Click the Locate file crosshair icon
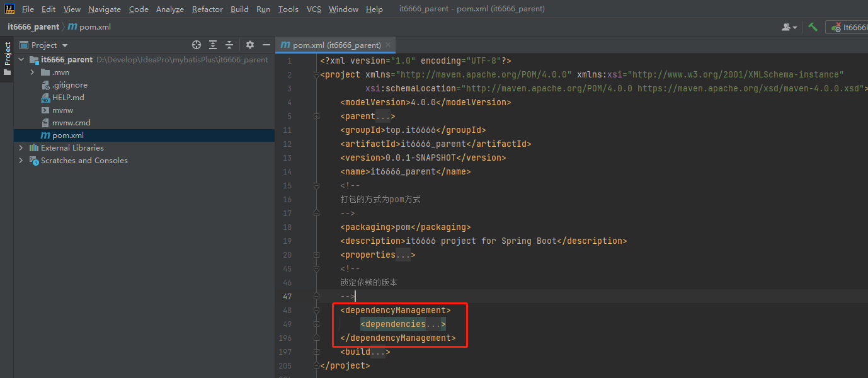This screenshot has width=868, height=378. (x=197, y=45)
